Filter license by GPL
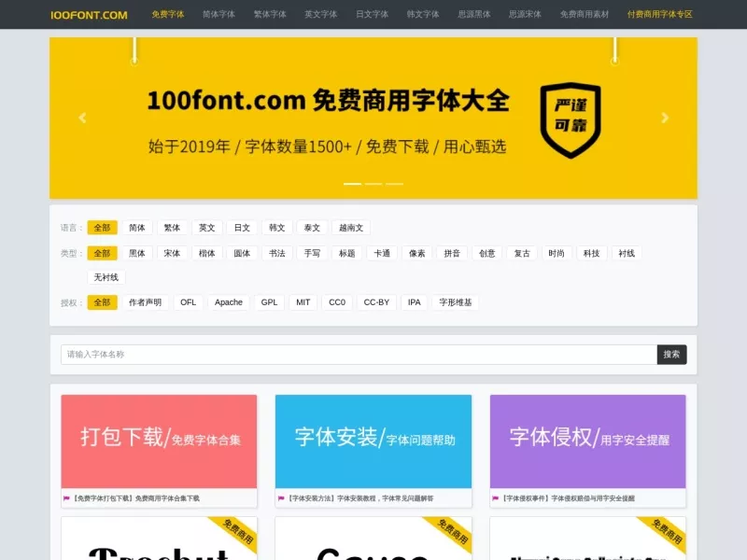Screen dimensions: 747x560 [x=269, y=302]
